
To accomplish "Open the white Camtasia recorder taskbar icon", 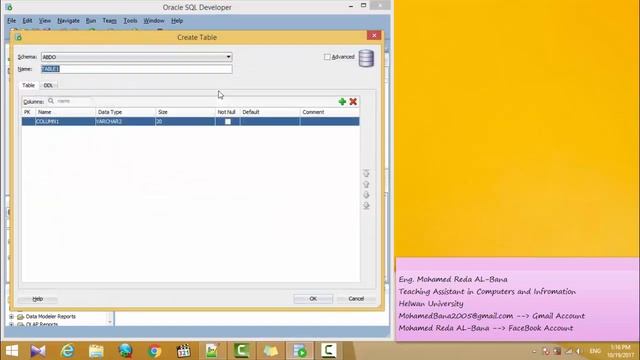I will coord(329,351).
